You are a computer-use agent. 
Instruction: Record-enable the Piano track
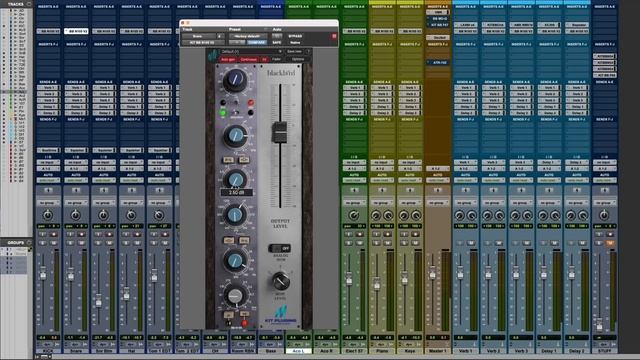pyautogui.click(x=387, y=234)
